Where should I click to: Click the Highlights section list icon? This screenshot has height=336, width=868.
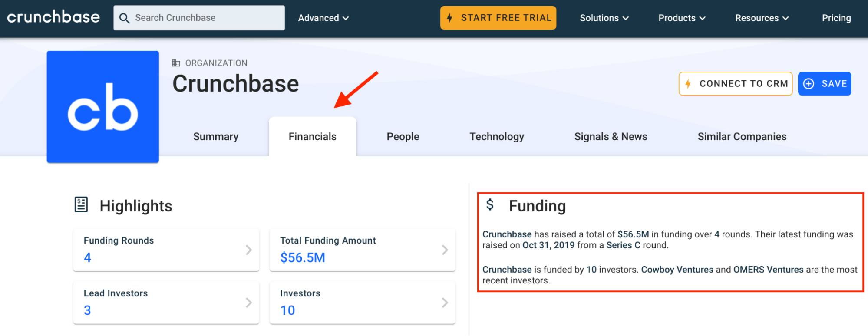81,204
